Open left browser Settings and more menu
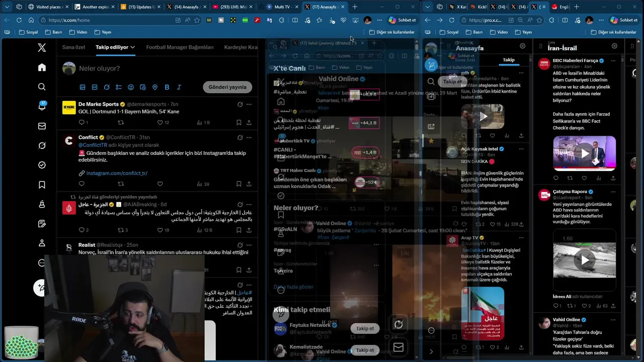 click(379, 20)
